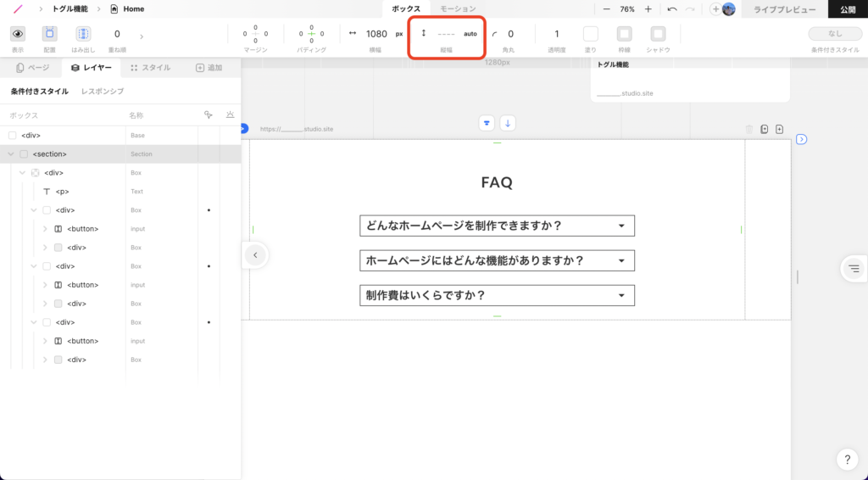Open the 配置 layout icon

tap(50, 34)
